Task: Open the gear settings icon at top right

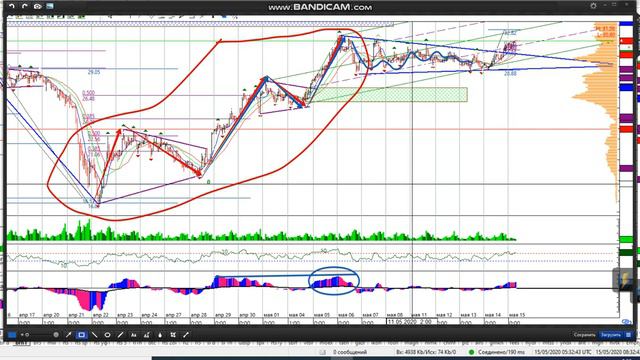Action: pos(593,6)
